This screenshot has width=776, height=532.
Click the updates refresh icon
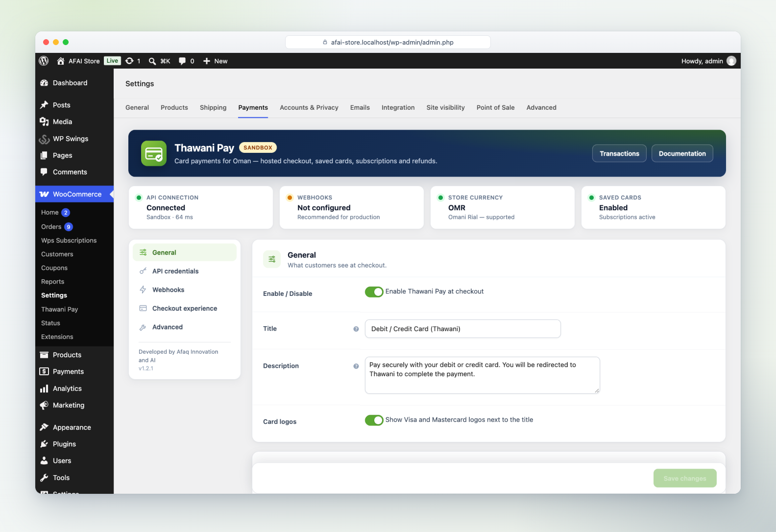129,61
